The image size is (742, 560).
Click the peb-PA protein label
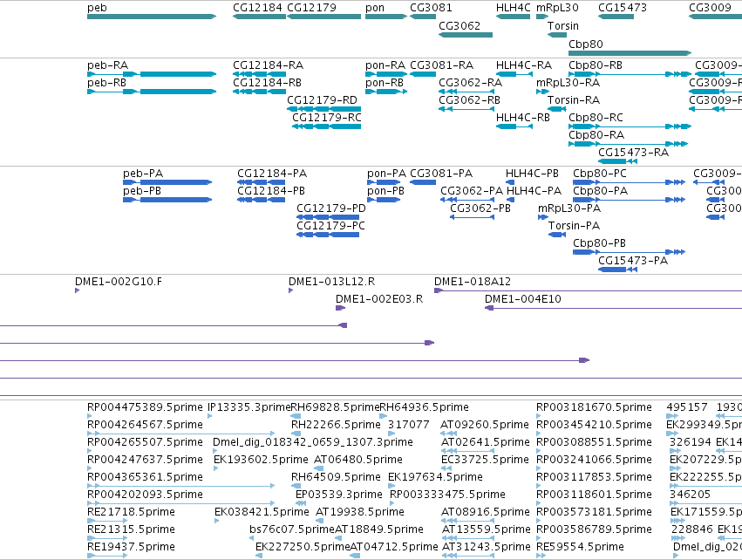(143, 174)
